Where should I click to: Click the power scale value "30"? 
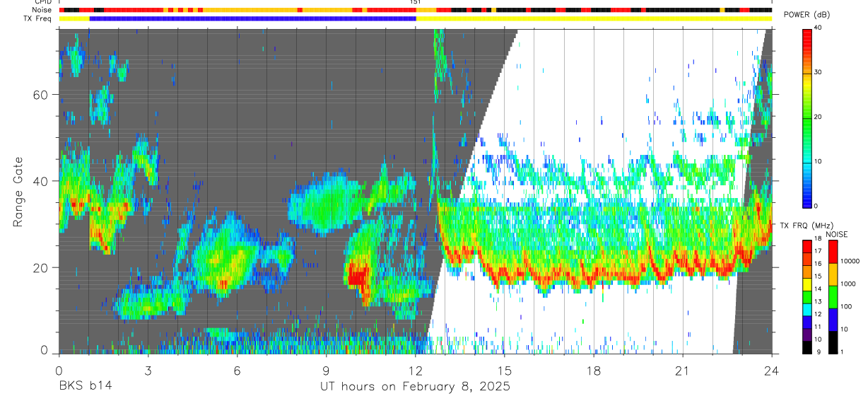(819, 72)
